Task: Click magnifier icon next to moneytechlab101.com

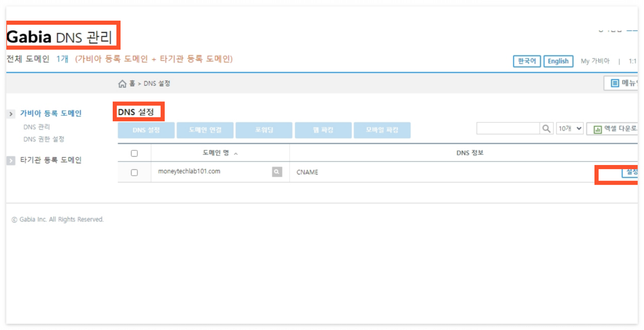Action: pyautogui.click(x=277, y=172)
